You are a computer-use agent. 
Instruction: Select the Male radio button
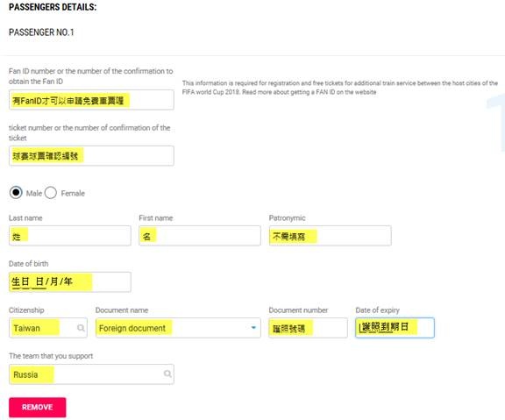pos(16,193)
